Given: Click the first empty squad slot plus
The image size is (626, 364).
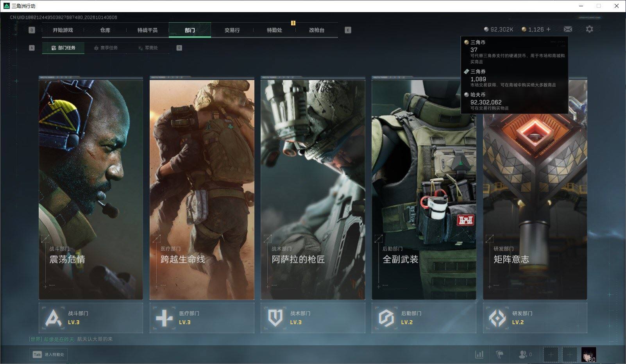Looking at the screenshot, I should tap(551, 355).
